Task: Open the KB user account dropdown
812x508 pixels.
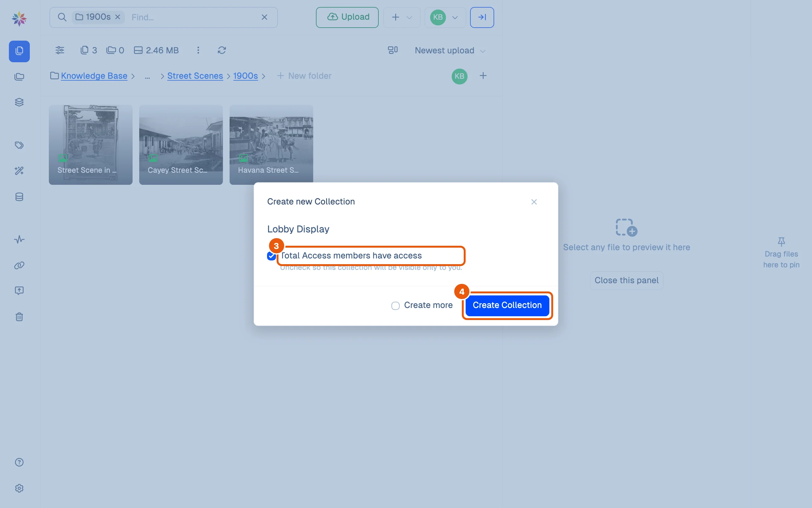Action: pos(445,17)
